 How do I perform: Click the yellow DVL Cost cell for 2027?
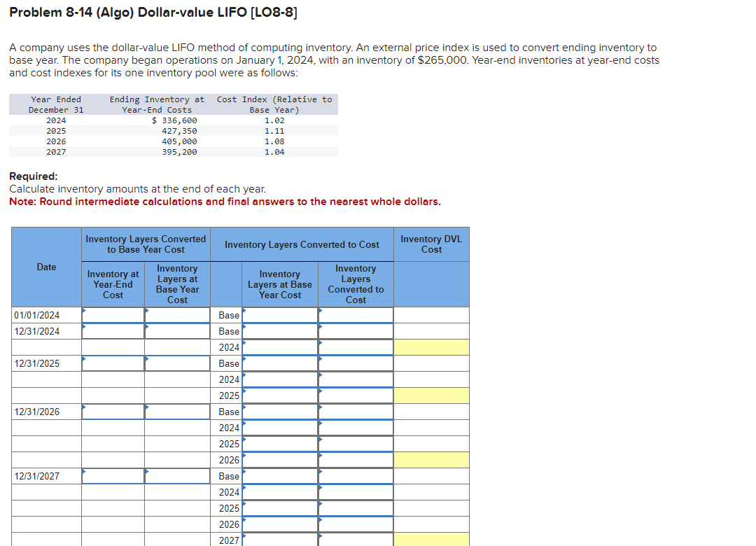point(431,540)
